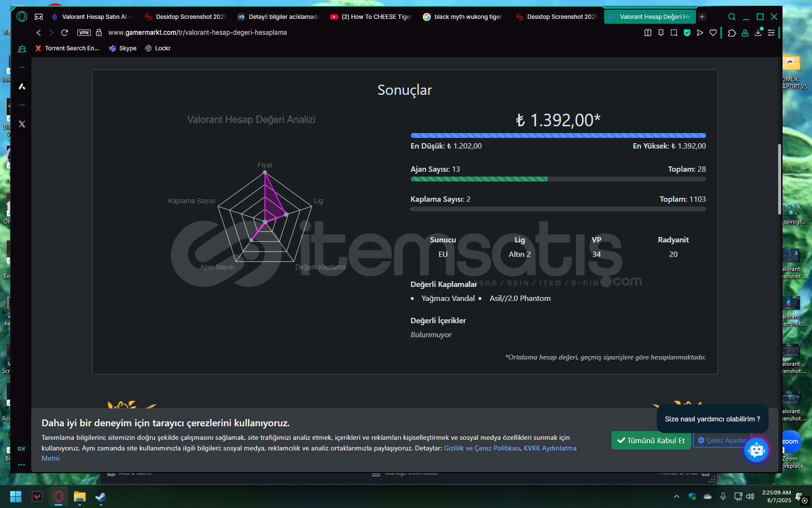This screenshot has height=508, width=812.
Task: Open Opera GX from the taskbar
Action: click(x=58, y=496)
